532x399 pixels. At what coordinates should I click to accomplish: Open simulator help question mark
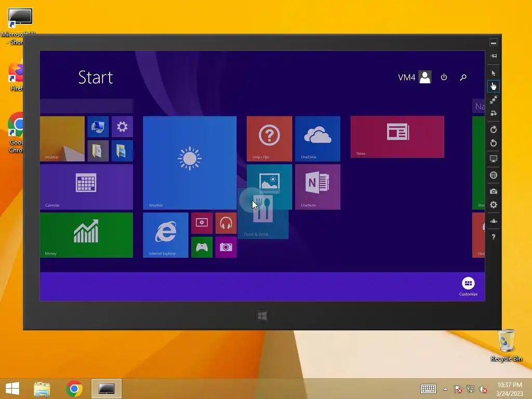[494, 237]
